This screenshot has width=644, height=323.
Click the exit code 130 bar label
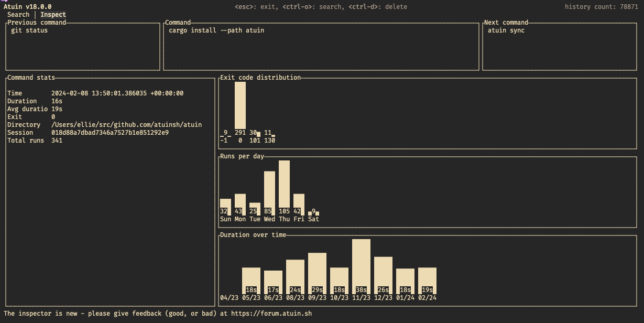pos(270,141)
